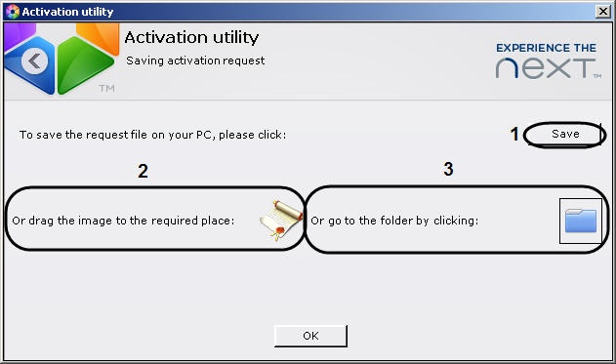Screen dimensions: 616x364
Task: Click annotation number 2 above drag area
Action: [143, 171]
